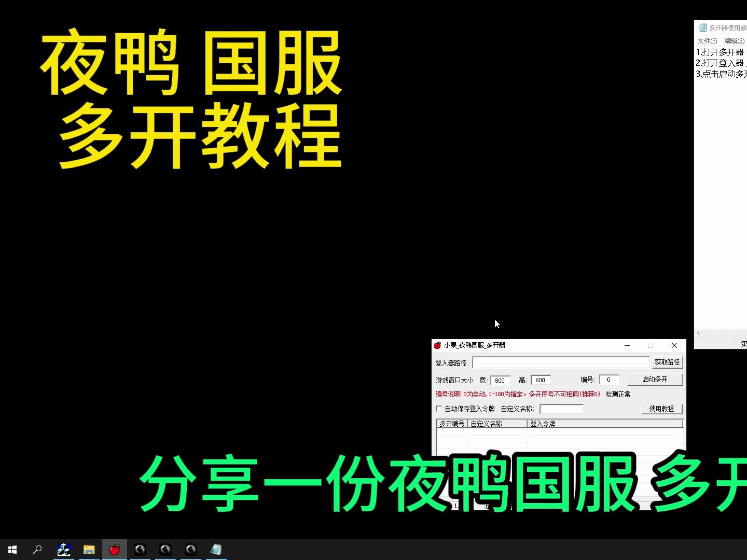Tick the 自动保存登入令牌 checkbox
Screen dimensions: 747x560
tap(439, 409)
